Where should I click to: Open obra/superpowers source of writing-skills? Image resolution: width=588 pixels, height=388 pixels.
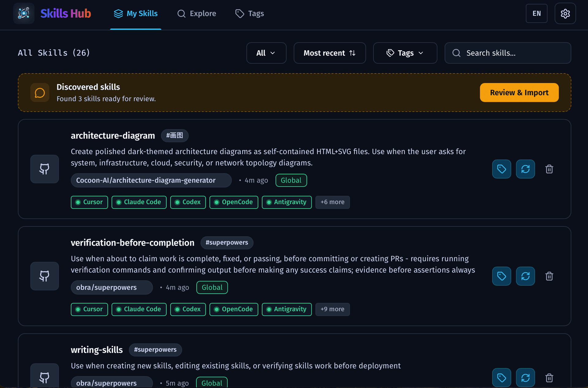click(x=112, y=383)
